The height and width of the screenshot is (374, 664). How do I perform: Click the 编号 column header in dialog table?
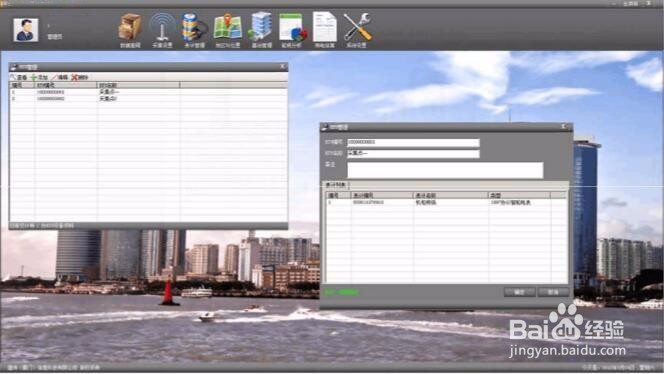point(338,195)
